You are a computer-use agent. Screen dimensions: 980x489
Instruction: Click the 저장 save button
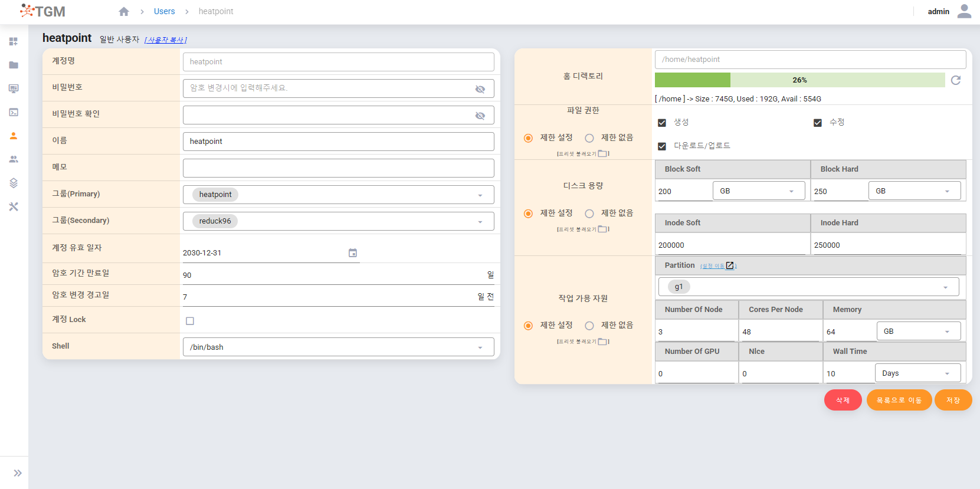click(953, 400)
